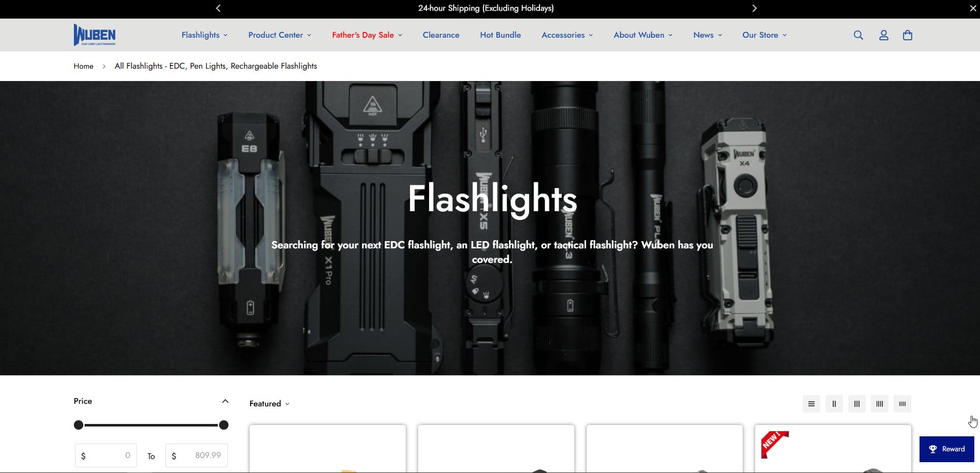Click the Home breadcrumb link
Image resolution: width=980 pixels, height=473 pixels.
83,66
